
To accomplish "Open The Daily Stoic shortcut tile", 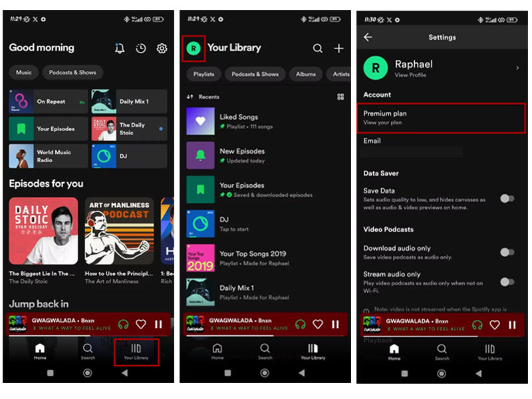I will pyautogui.click(x=129, y=129).
